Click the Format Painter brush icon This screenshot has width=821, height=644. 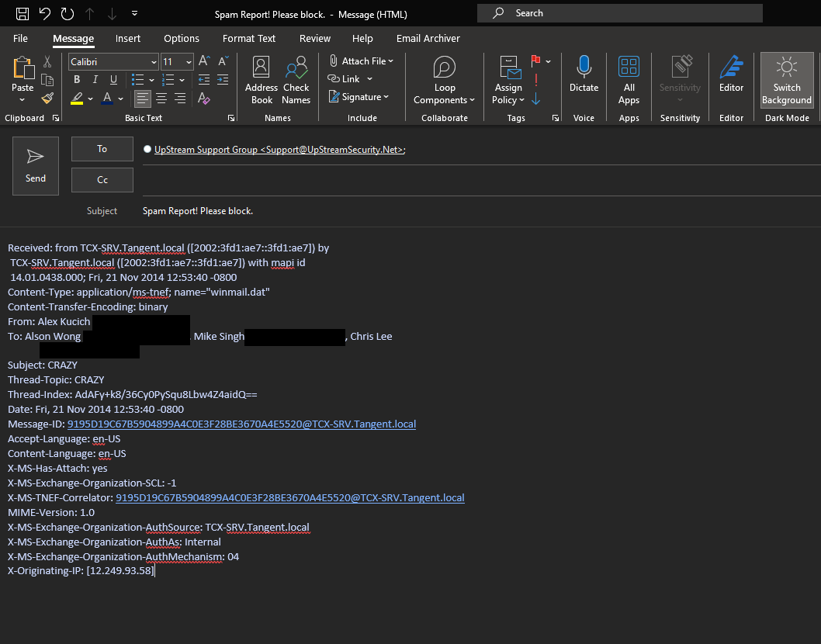tap(47, 99)
